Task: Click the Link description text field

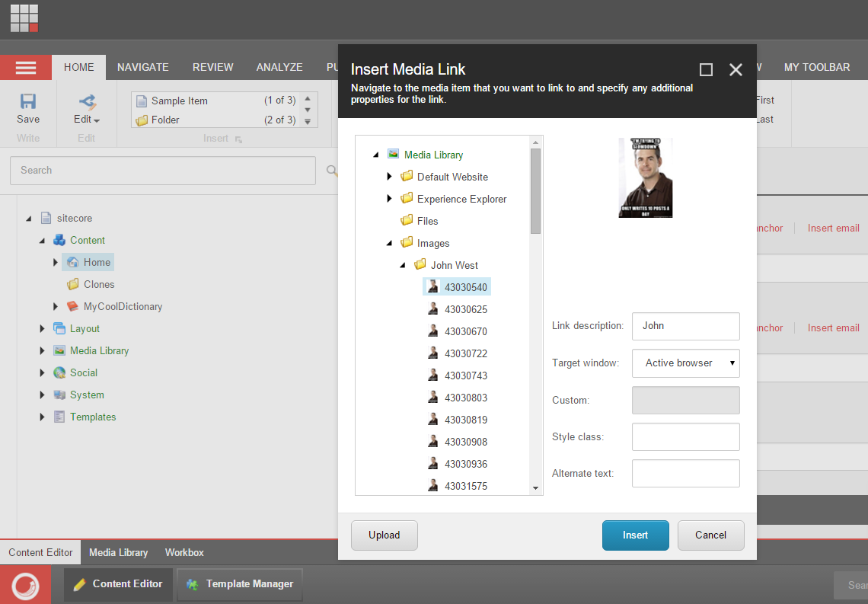Action: 685,326
